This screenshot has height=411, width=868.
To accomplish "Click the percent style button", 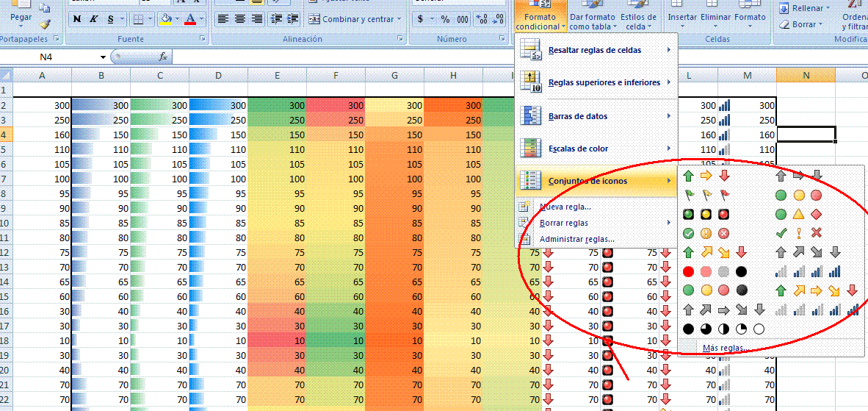I will (445, 19).
